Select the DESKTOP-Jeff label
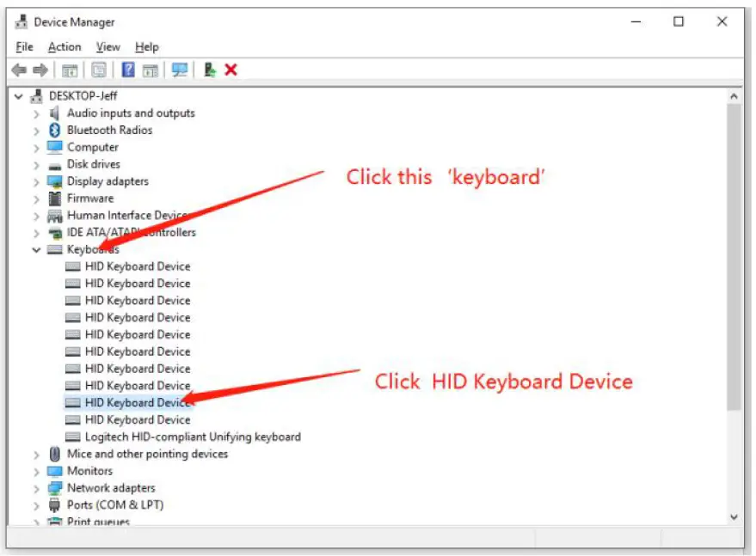 pyautogui.click(x=83, y=96)
